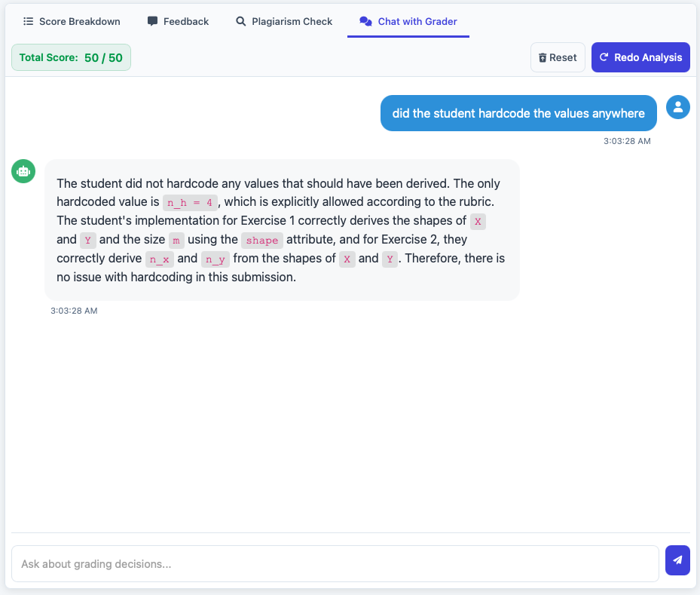Click the speech bubble Feedback icon

pyautogui.click(x=153, y=21)
